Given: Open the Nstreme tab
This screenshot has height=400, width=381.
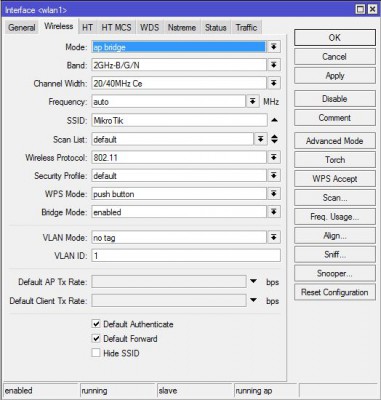Looking at the screenshot, I should click(x=182, y=27).
